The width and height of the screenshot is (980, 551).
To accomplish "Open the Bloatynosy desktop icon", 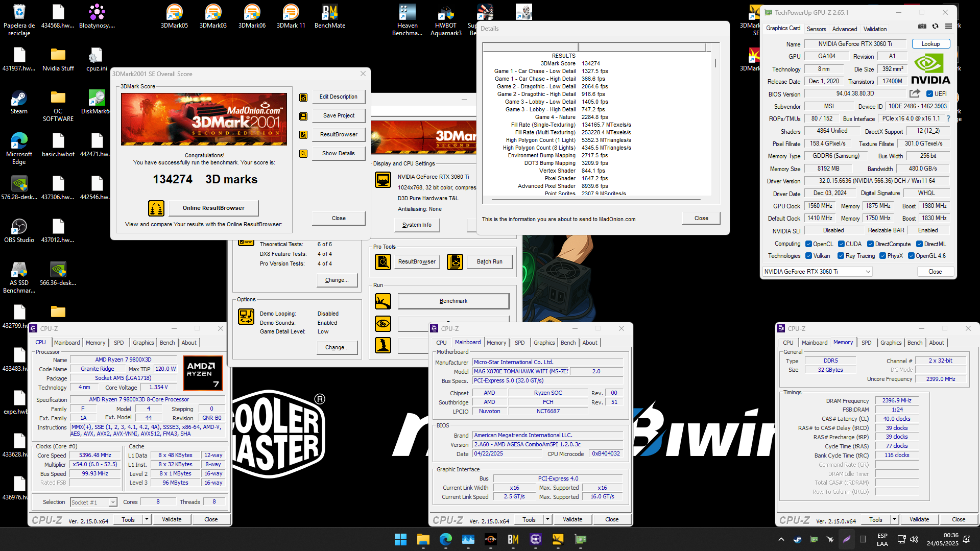I will point(97,16).
